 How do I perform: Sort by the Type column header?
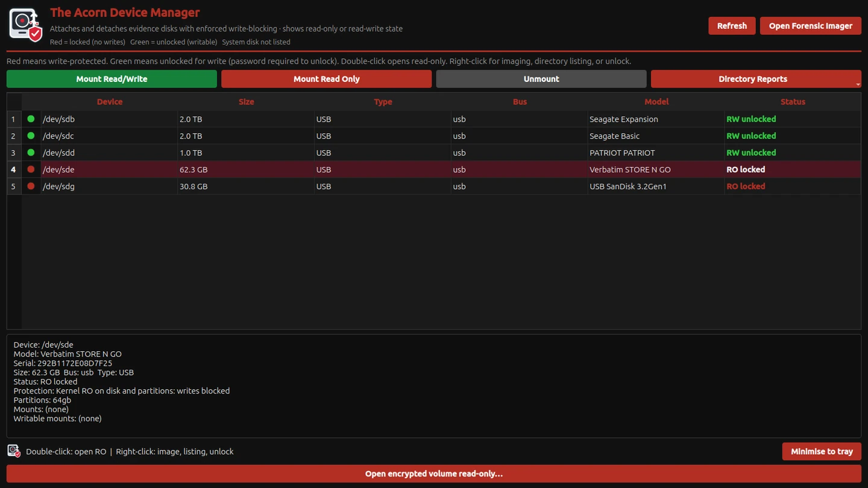coord(383,102)
